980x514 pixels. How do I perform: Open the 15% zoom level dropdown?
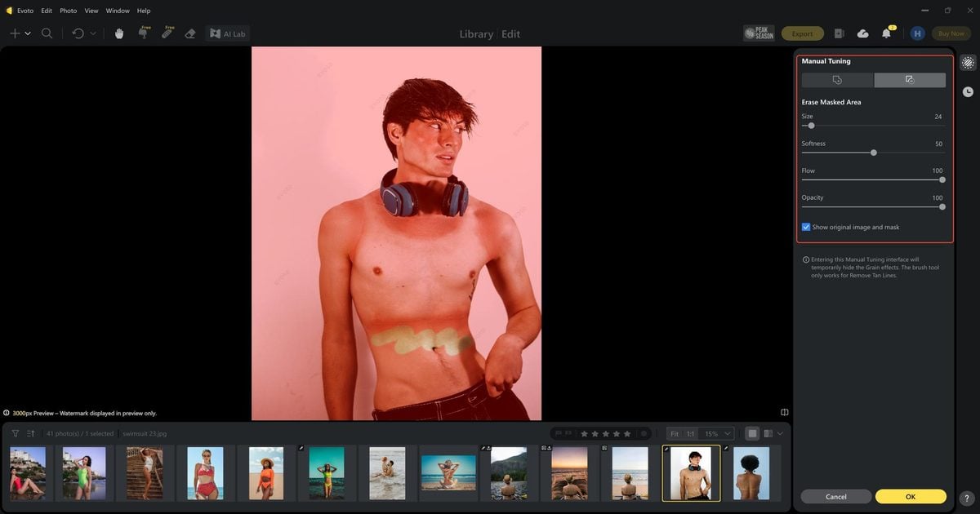coord(717,434)
